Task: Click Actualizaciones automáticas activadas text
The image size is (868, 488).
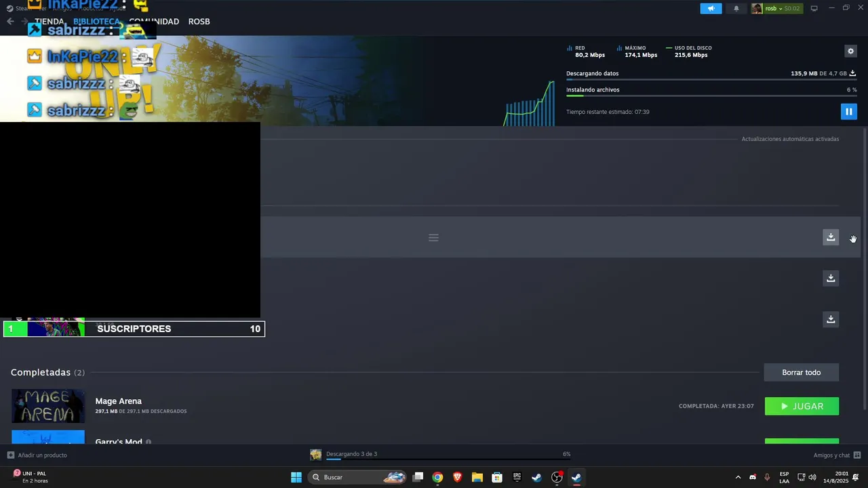Action: [790, 139]
